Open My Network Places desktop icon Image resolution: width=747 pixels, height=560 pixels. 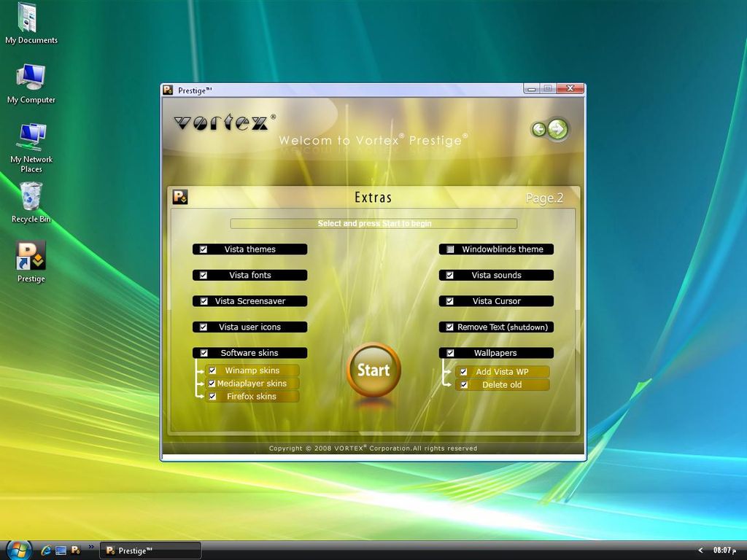tap(31, 147)
